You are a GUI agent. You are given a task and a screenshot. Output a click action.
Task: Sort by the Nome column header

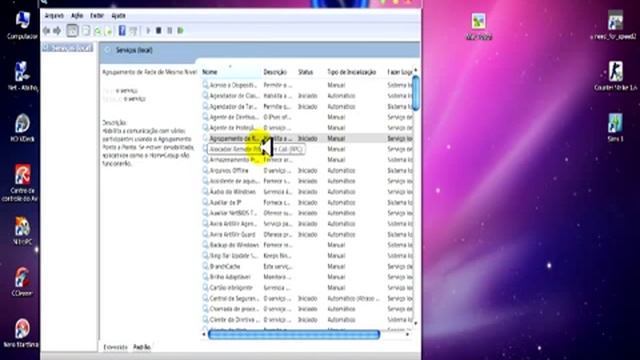231,72
